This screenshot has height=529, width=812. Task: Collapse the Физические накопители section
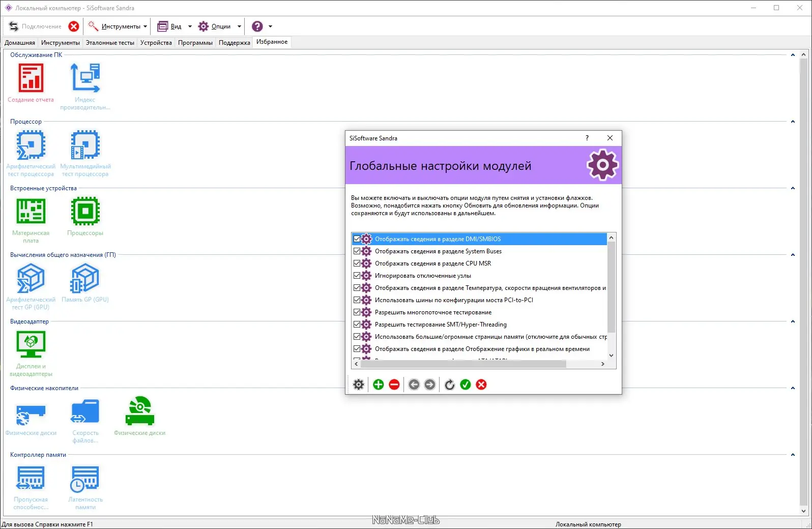tap(793, 388)
